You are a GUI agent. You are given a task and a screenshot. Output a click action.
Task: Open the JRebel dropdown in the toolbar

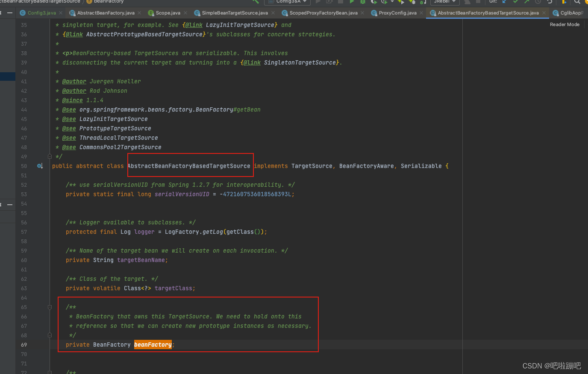pyautogui.click(x=444, y=2)
